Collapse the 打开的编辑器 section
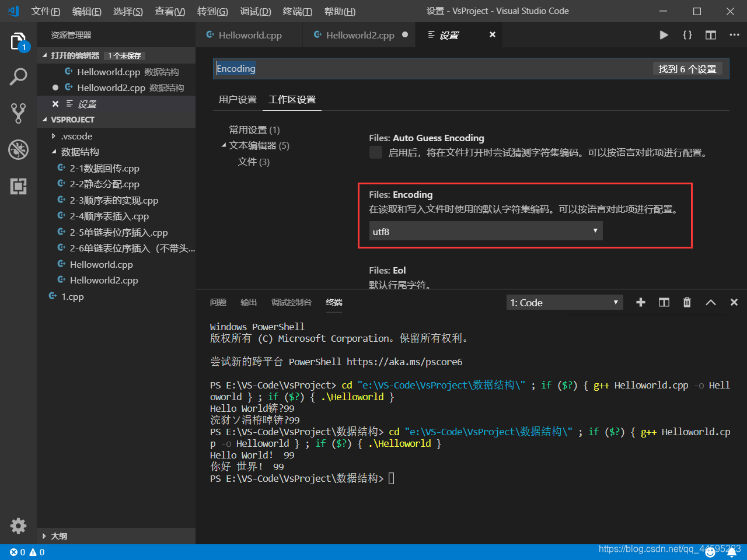Viewport: 747px width, 560px height. pos(46,55)
